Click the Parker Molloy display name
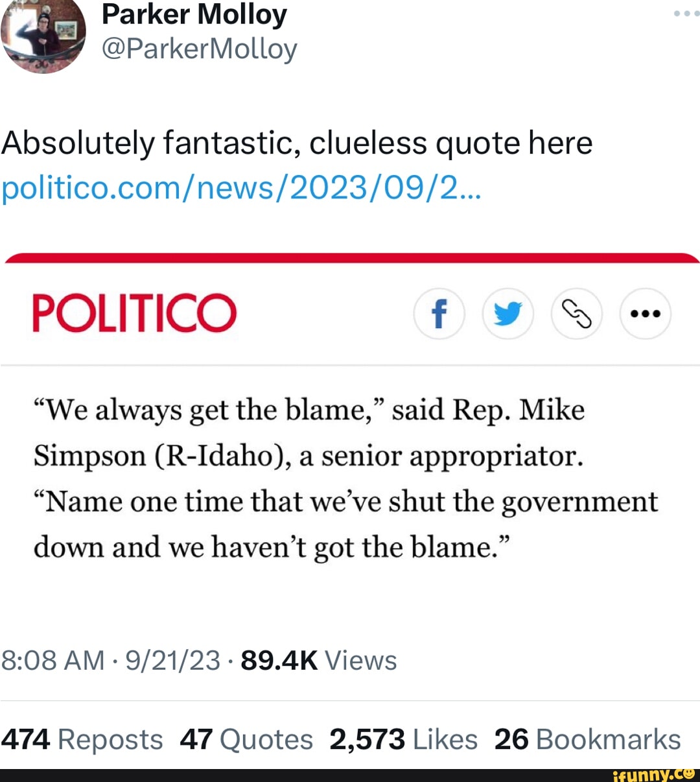Image resolution: width=700 pixels, height=782 pixels. click(x=193, y=14)
